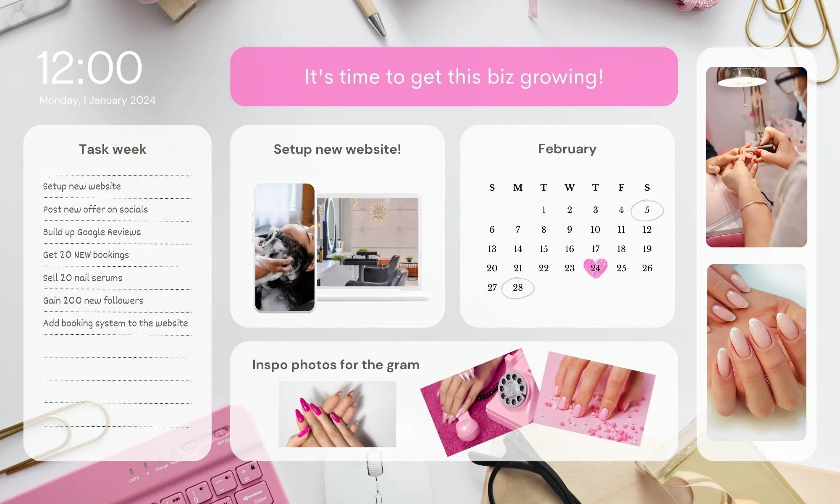Click the 'Add booking system to the website' task
The width and height of the screenshot is (840, 504).
click(x=115, y=323)
